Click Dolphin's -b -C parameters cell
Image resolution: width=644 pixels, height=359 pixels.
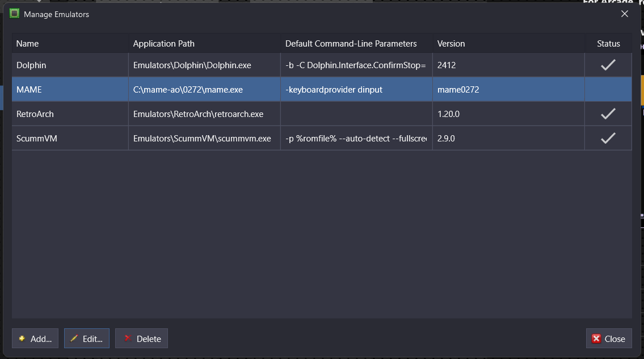(356, 65)
